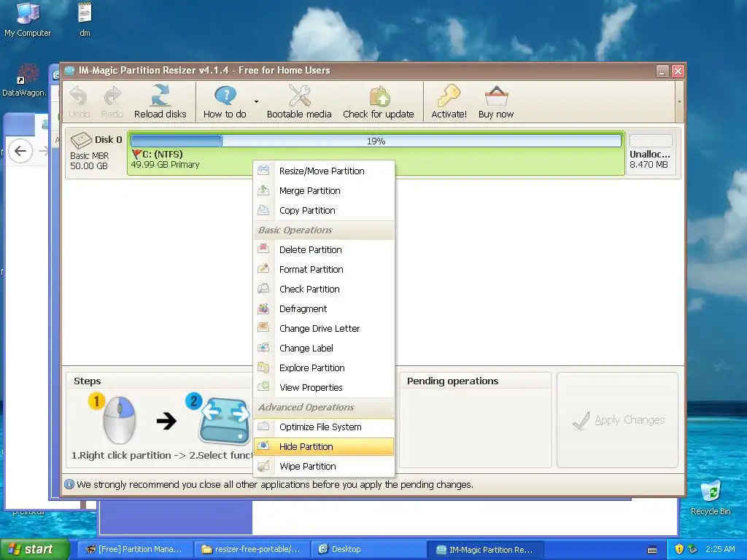This screenshot has width=747, height=560.
Task: Select the Unallocated 8.470 MB space
Action: (651, 153)
